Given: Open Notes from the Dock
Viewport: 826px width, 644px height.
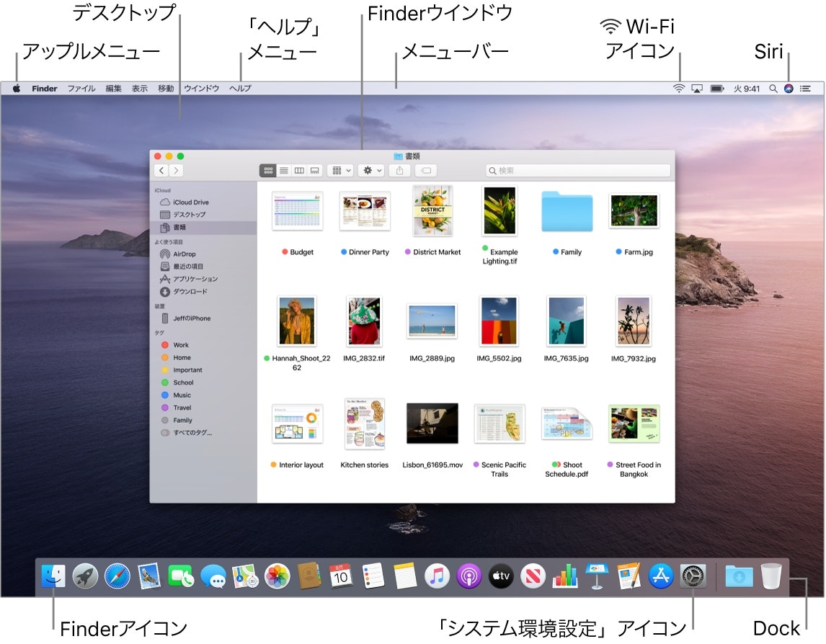Looking at the screenshot, I should (x=405, y=576).
